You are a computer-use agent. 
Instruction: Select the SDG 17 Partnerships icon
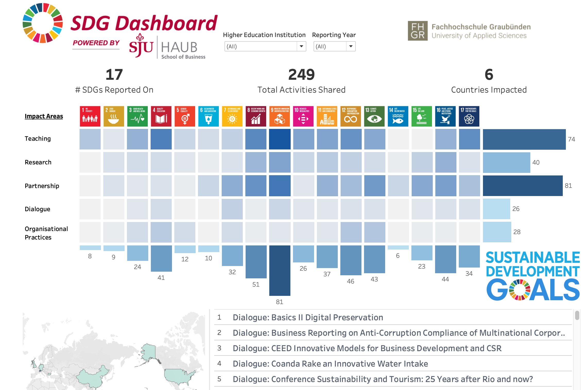tap(469, 116)
